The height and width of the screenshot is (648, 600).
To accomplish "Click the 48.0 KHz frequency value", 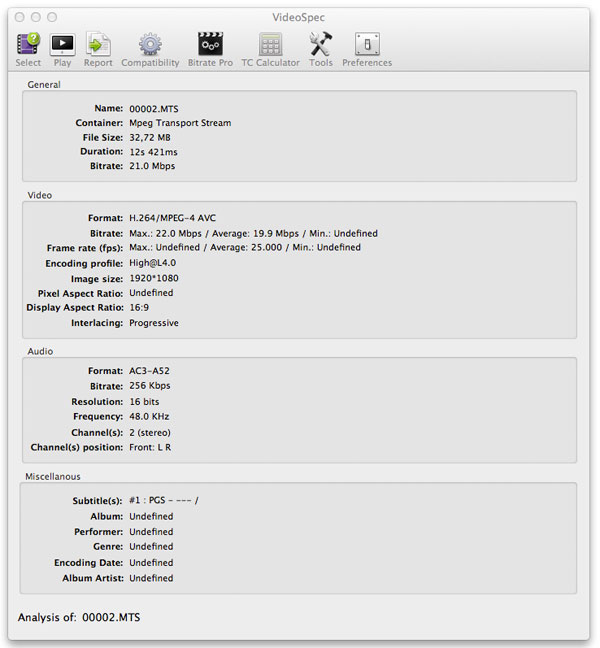I will 149,417.
